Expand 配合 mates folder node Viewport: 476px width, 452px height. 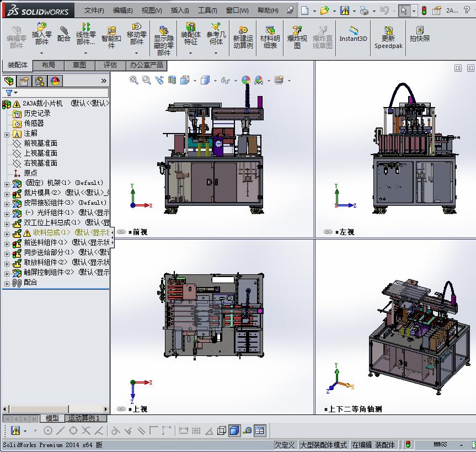point(7,284)
